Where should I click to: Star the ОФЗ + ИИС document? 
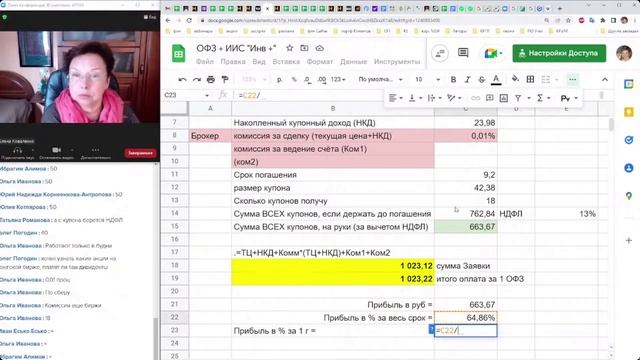point(289,48)
